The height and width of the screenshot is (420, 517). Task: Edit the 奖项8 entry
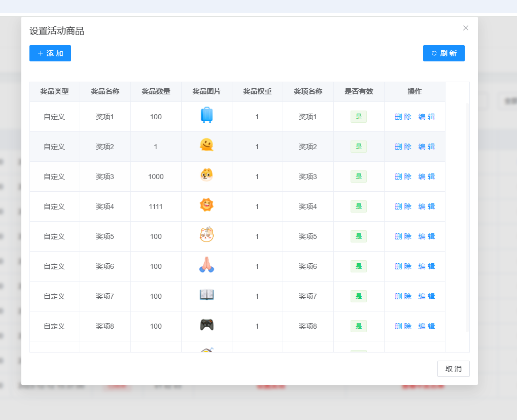tap(426, 326)
